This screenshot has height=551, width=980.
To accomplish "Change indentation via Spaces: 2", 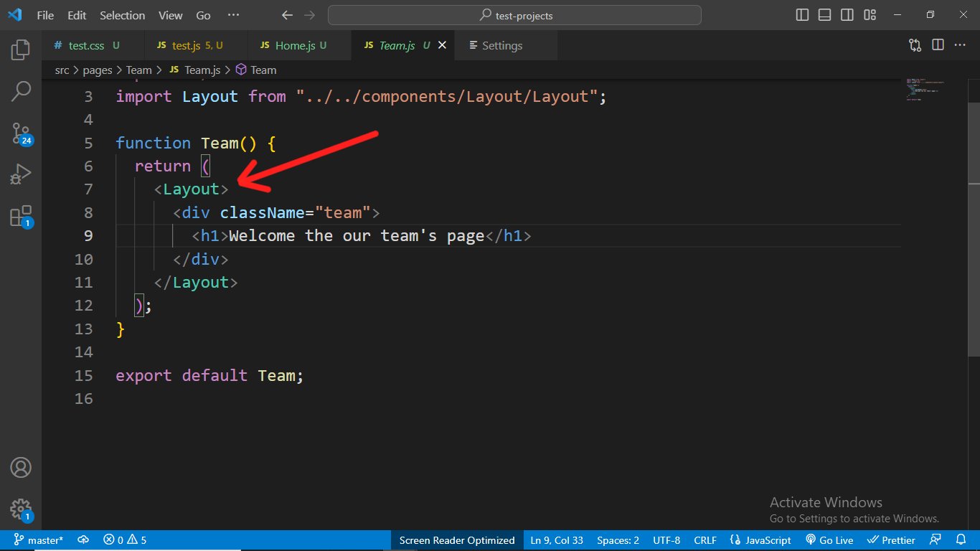I will coord(618,540).
